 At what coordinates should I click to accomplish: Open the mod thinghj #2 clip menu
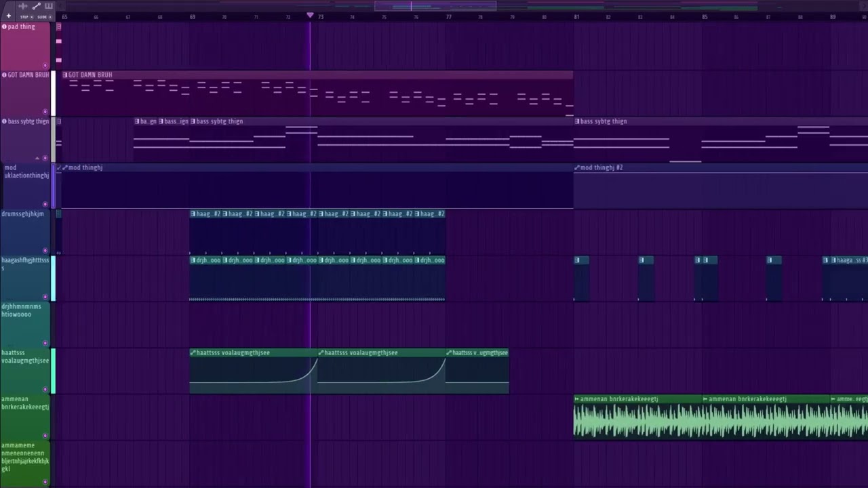point(578,167)
